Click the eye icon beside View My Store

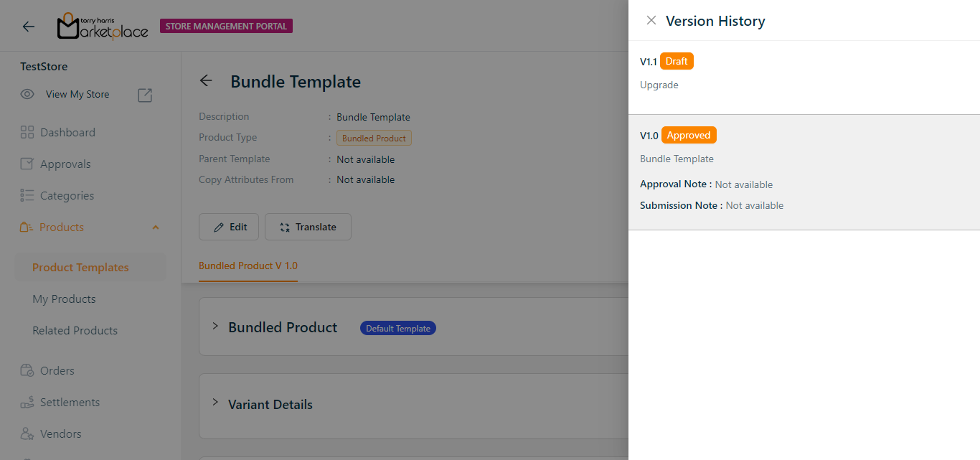tap(27, 94)
